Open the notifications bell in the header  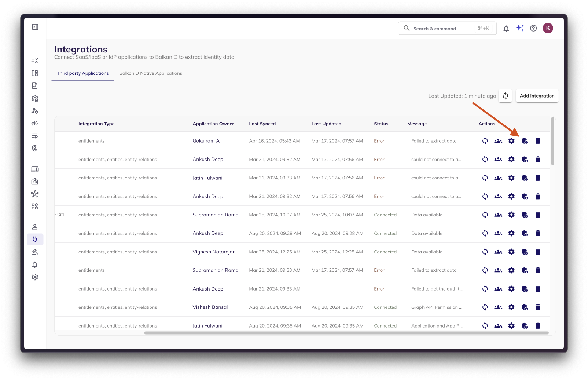tap(506, 29)
